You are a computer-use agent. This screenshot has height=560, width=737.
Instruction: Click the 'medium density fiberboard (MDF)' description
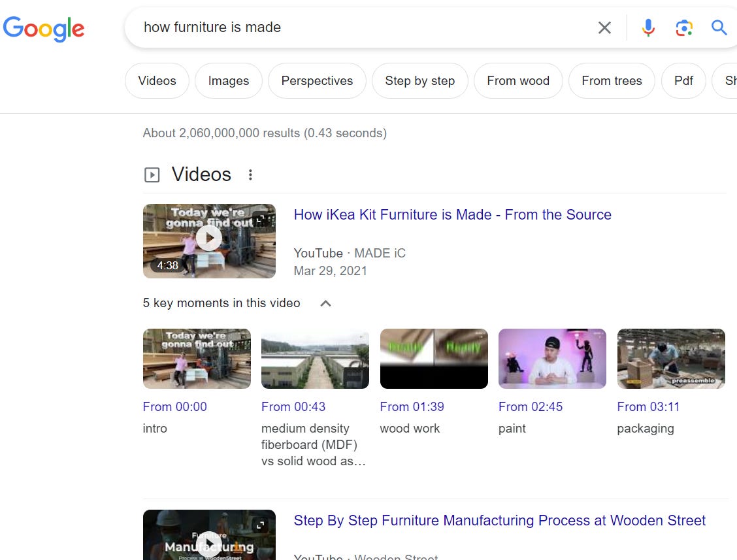point(314,445)
